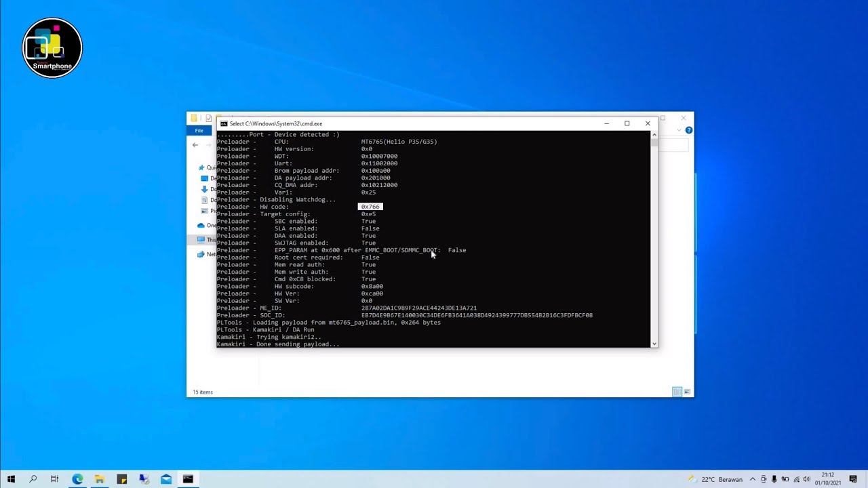868x488 pixels.
Task: Collapse the Explorer ribbon chevron
Action: (679, 130)
